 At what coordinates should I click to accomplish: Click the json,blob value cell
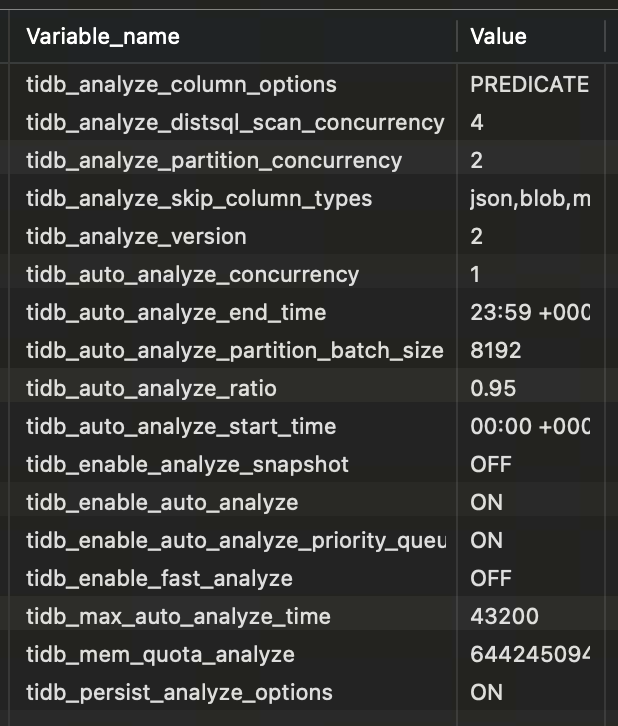[529, 199]
